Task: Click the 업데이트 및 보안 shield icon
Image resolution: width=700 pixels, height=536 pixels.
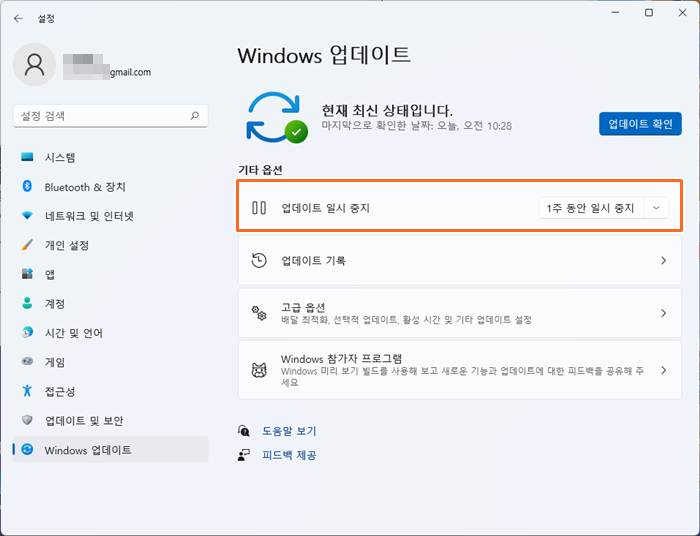Action: tap(27, 420)
